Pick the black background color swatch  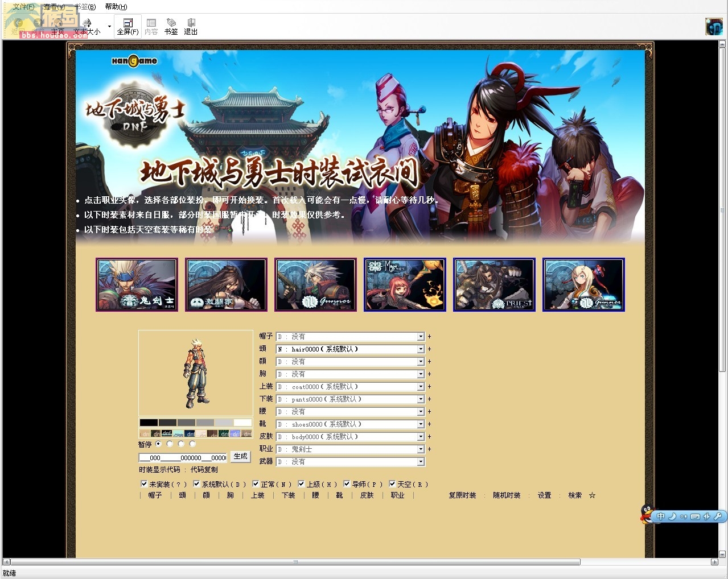click(149, 423)
